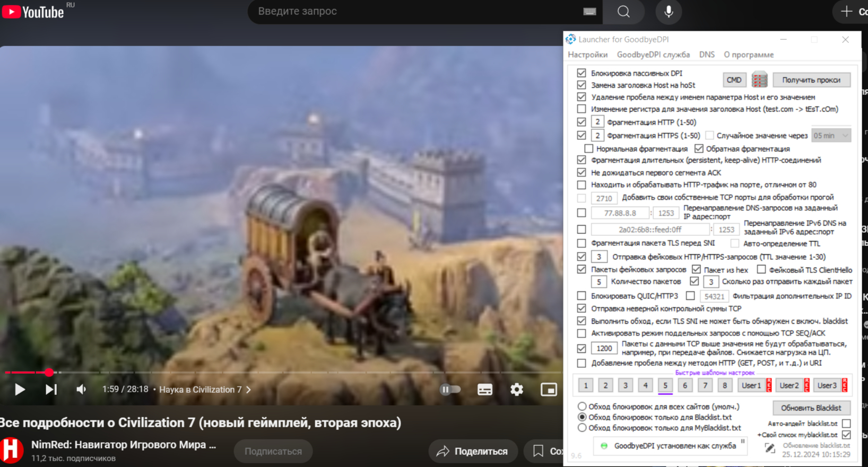
Task: Click the DNS IP field '77.88.8.8'
Action: point(620,213)
